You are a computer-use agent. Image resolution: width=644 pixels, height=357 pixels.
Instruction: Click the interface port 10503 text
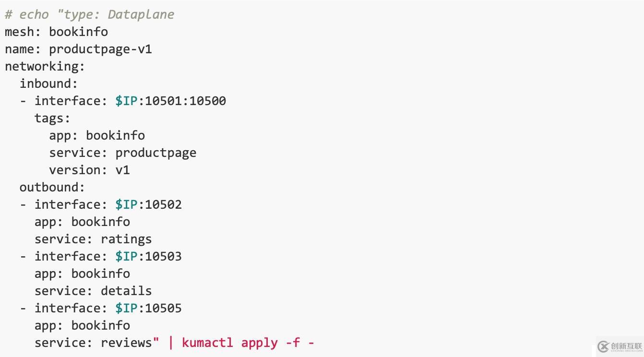click(163, 256)
